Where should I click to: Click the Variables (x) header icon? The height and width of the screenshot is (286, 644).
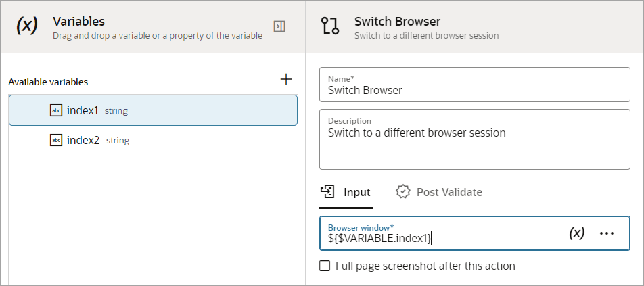point(26,26)
